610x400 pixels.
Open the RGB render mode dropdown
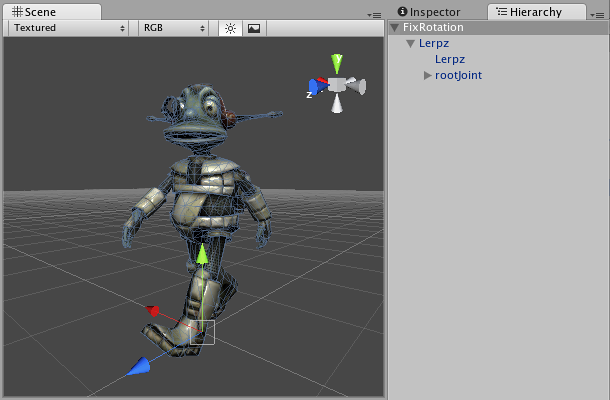pos(174,28)
